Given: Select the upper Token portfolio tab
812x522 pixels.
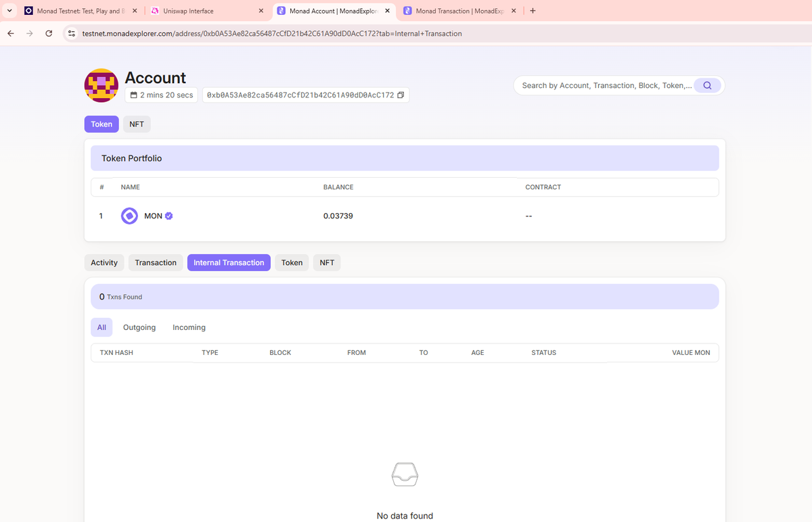Looking at the screenshot, I should click(x=101, y=124).
